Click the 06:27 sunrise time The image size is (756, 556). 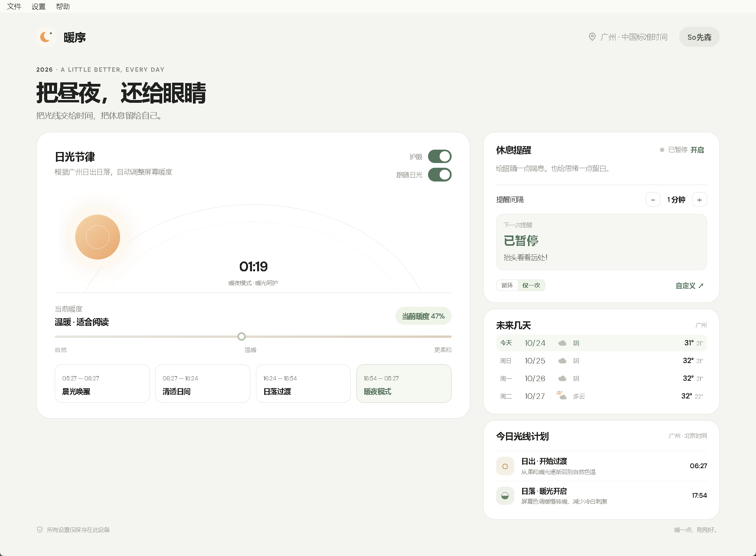coord(699,466)
